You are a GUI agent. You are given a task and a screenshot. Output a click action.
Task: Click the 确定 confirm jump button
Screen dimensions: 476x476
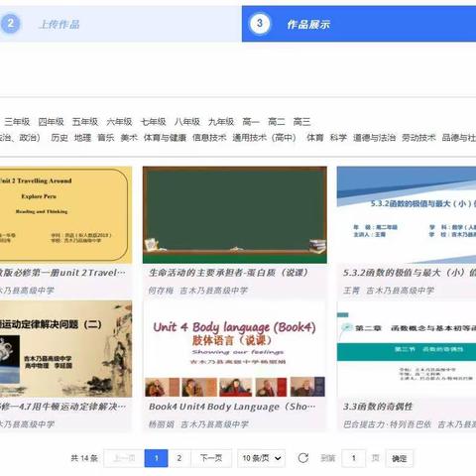point(400,458)
